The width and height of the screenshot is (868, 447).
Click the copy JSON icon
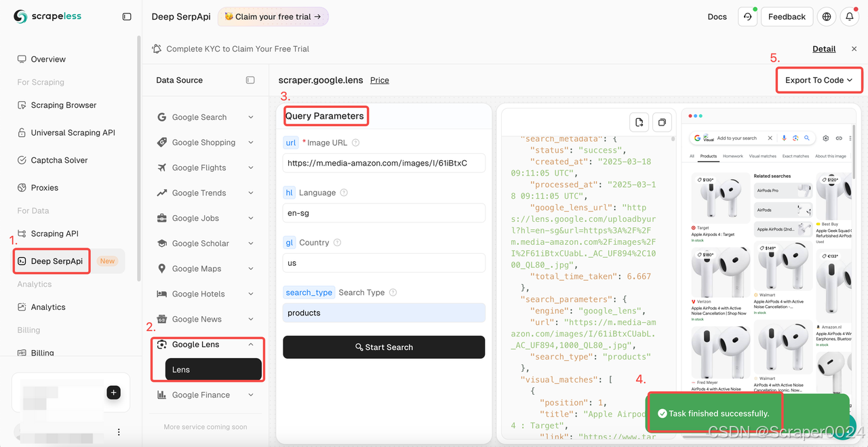pyautogui.click(x=662, y=122)
